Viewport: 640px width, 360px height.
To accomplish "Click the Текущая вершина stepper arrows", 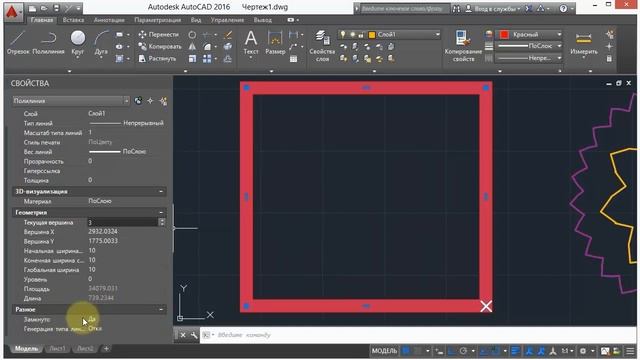I will tap(162, 222).
